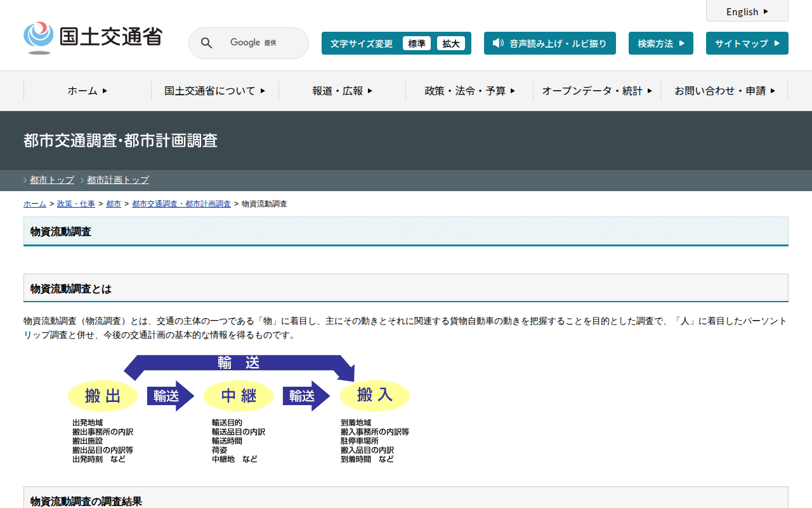Click the chevron before 都市計画トップ

[82, 180]
